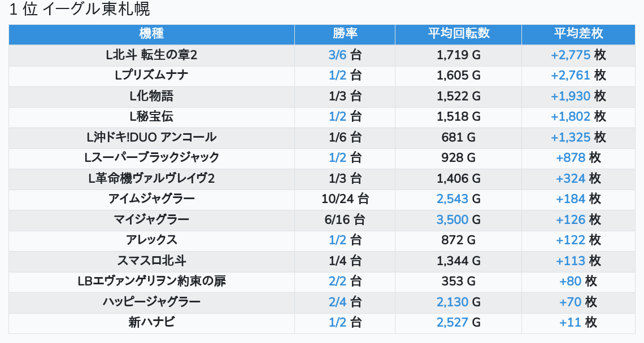Click the 1位 イーグル東札幌 heading
644x343 pixels.
pyautogui.click(x=80, y=10)
